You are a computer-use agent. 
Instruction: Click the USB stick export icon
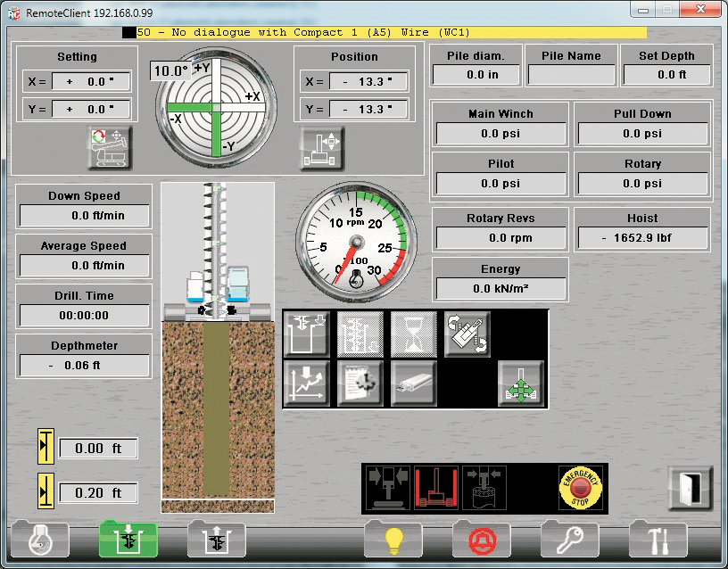point(414,383)
